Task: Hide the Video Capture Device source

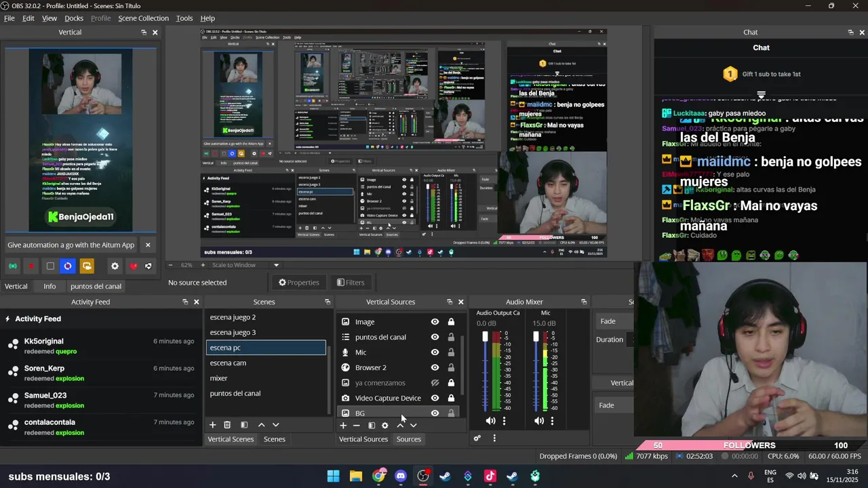Action: (435, 398)
